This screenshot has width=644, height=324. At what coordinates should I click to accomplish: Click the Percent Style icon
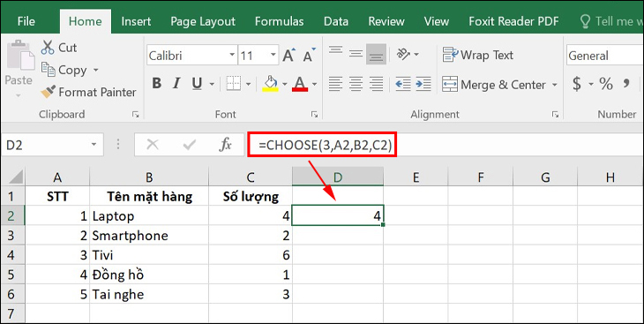pos(606,84)
